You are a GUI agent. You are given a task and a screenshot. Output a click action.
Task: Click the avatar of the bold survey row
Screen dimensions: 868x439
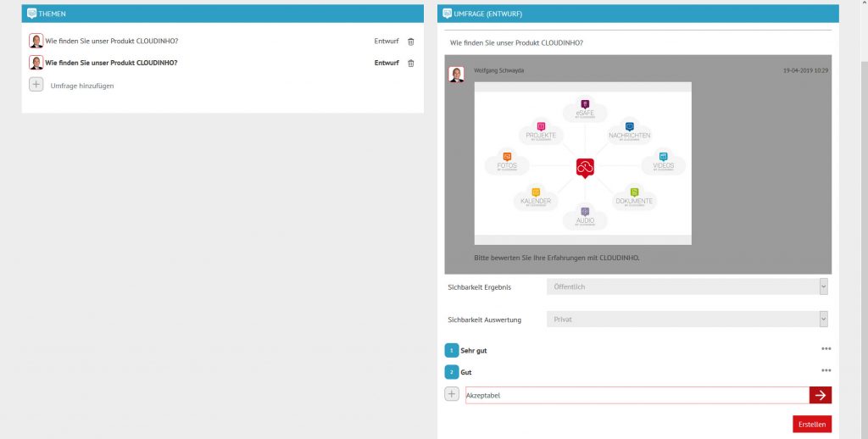(36, 63)
